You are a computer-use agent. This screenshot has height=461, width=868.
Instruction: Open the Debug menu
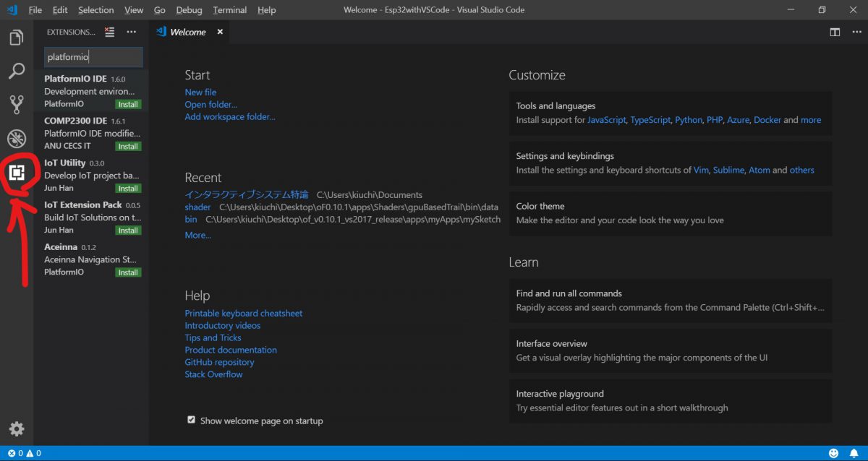[x=190, y=10]
